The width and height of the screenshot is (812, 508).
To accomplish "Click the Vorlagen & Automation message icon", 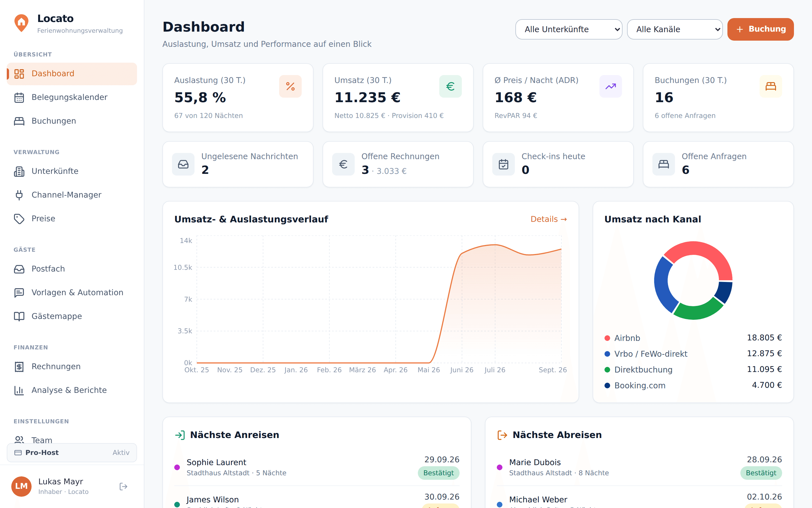I will 19,293.
